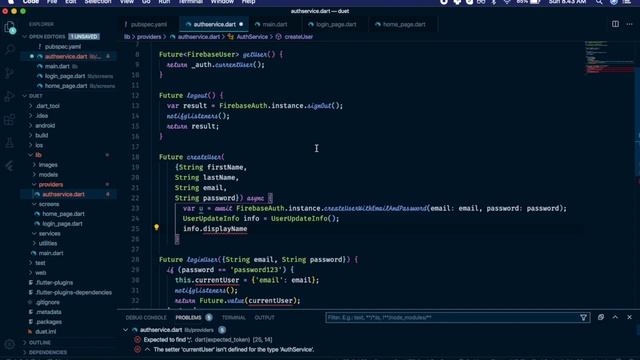Open macOS Spotlight search icon

click(x=599, y=2)
